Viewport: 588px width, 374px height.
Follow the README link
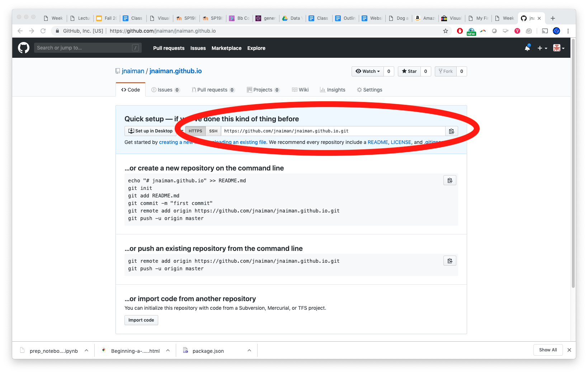(x=378, y=142)
